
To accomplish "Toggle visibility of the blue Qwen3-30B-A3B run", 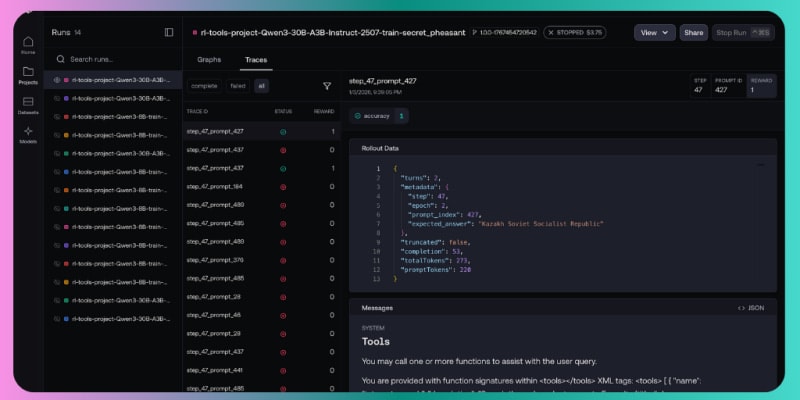I will click(x=57, y=319).
